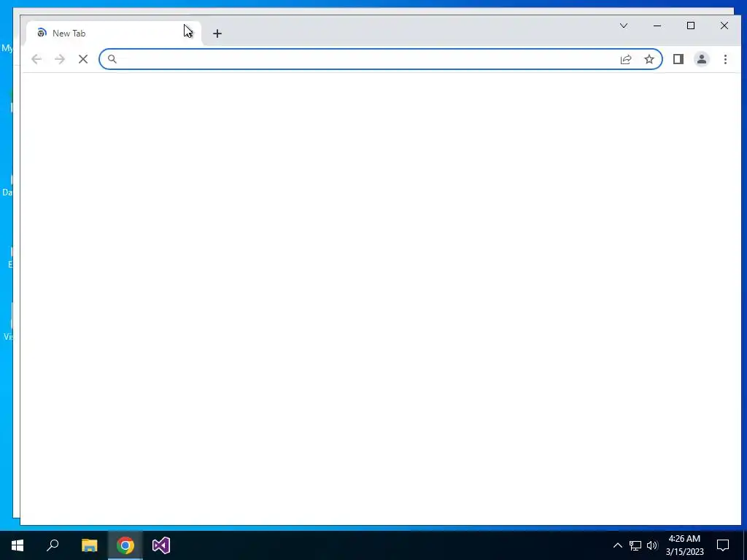Open the side panel icon
The width and height of the screenshot is (747, 560).
pos(678,59)
